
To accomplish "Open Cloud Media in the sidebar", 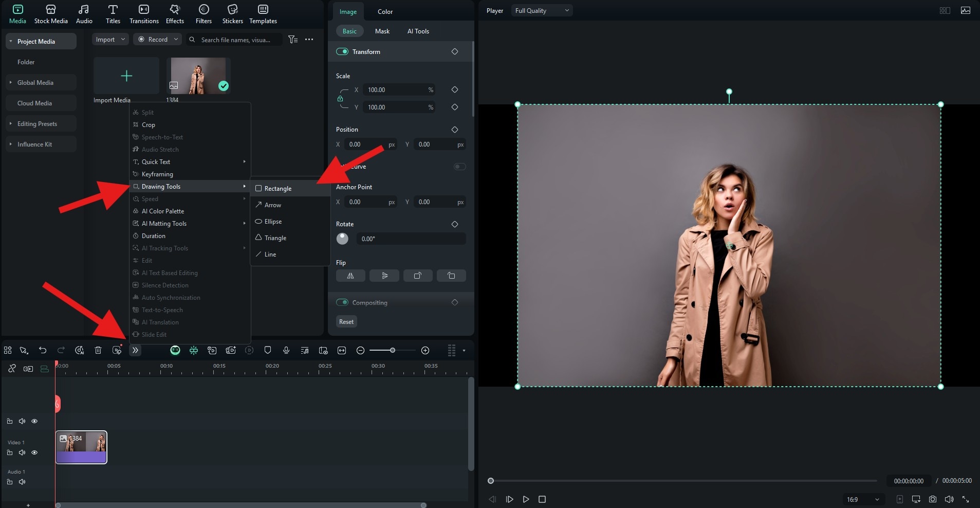I will pos(41,103).
